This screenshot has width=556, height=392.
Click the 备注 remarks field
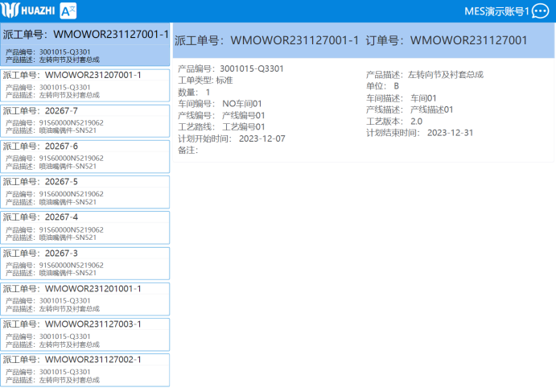[x=188, y=150]
